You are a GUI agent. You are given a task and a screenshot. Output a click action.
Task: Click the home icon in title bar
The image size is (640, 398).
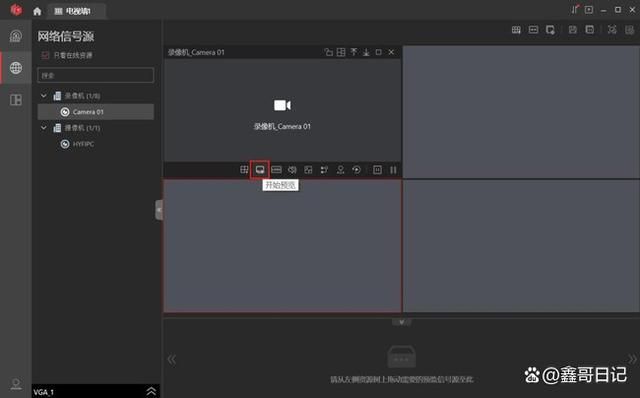pyautogui.click(x=37, y=11)
